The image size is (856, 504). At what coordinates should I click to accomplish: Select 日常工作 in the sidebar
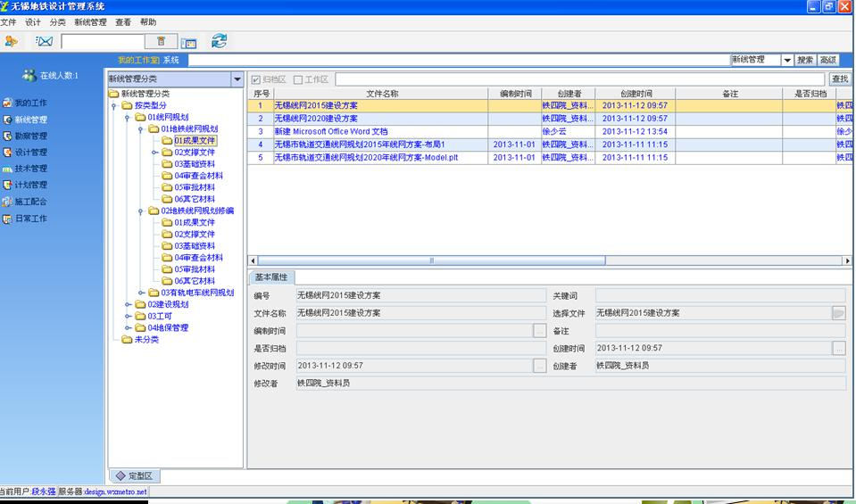30,219
